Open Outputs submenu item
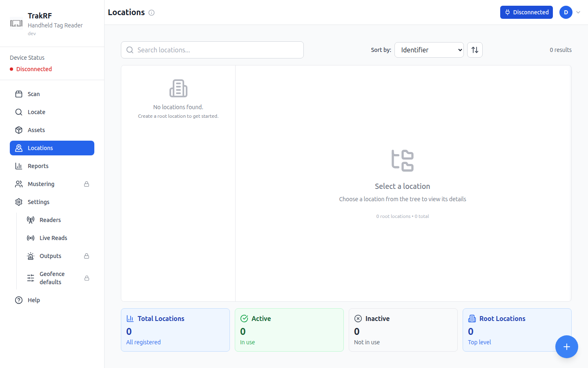This screenshot has height=368, width=588. click(58, 256)
